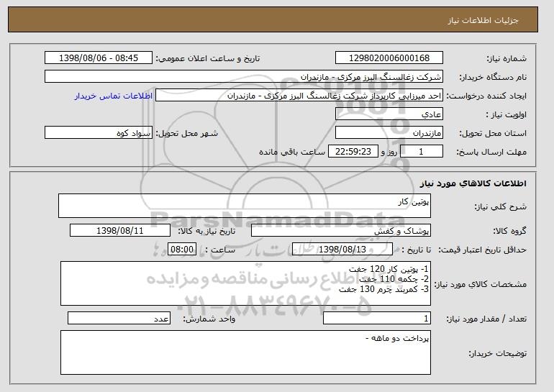Click the label اولویت نیاز
The image size is (554, 392).
506,114
